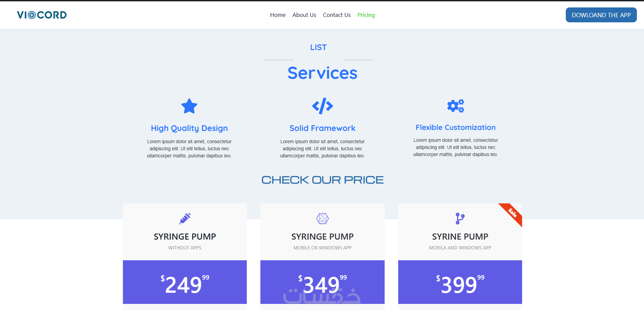Viewport: 644px width, 310px height.
Task: Click the Check Our Price heading
Action: [322, 180]
